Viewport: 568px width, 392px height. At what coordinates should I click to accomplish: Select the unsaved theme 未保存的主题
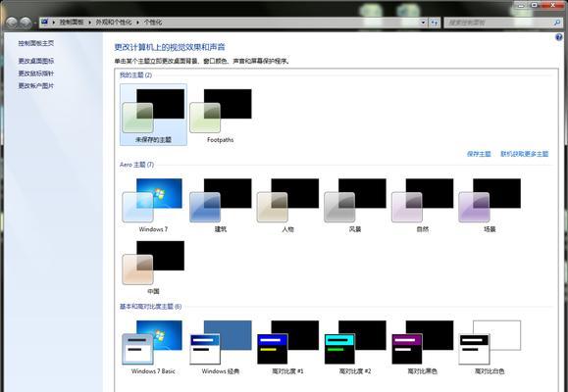[x=153, y=115]
